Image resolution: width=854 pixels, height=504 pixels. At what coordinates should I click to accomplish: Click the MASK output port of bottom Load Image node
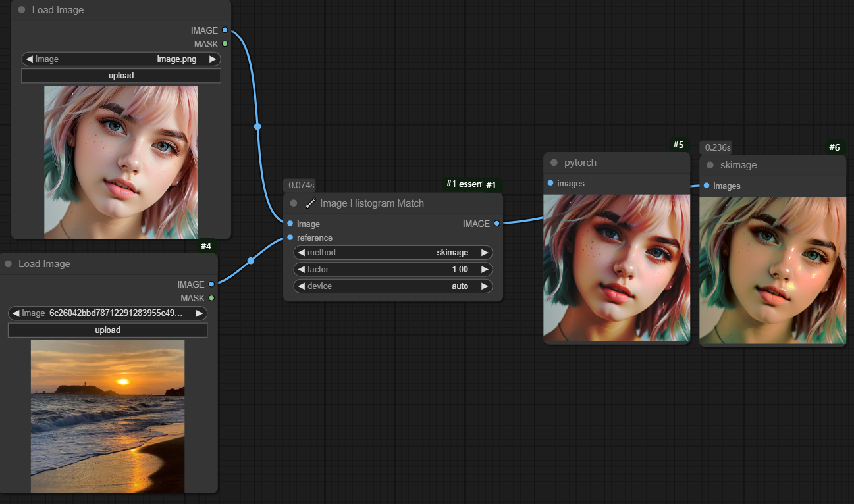[x=211, y=298]
